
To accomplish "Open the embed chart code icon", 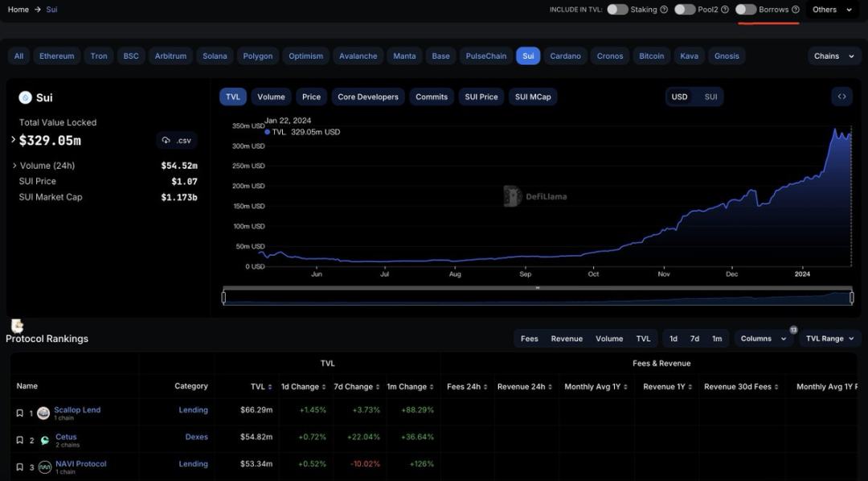I will pyautogui.click(x=841, y=97).
